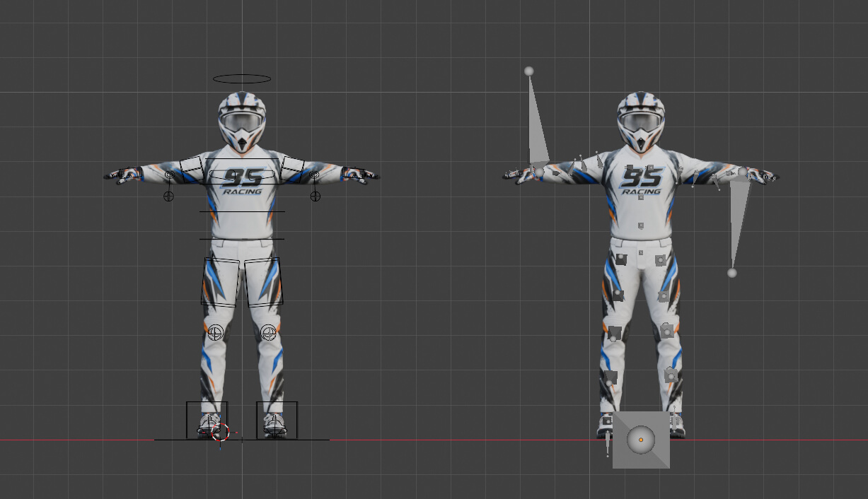Viewport: 868px width, 499px height.
Task: Select right figure's helmet
Action: pos(641,121)
